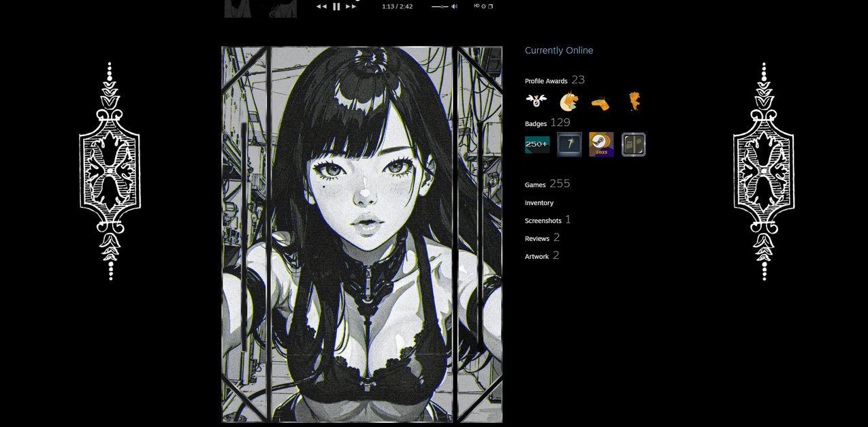
Task: Click the orange seahorse-shaped award
Action: [x=634, y=101]
